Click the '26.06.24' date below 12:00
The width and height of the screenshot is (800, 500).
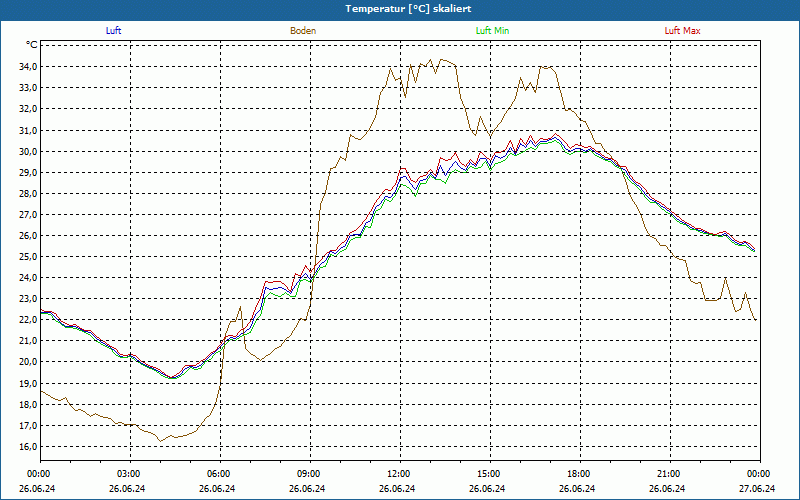click(397, 489)
